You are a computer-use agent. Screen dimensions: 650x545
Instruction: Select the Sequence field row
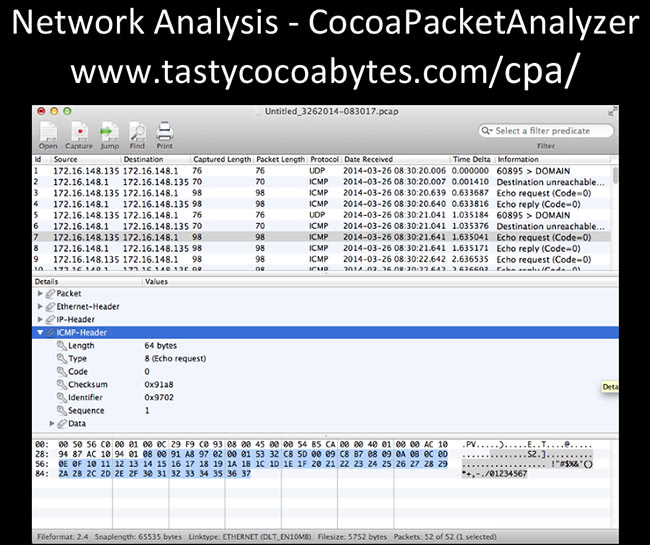click(325, 410)
